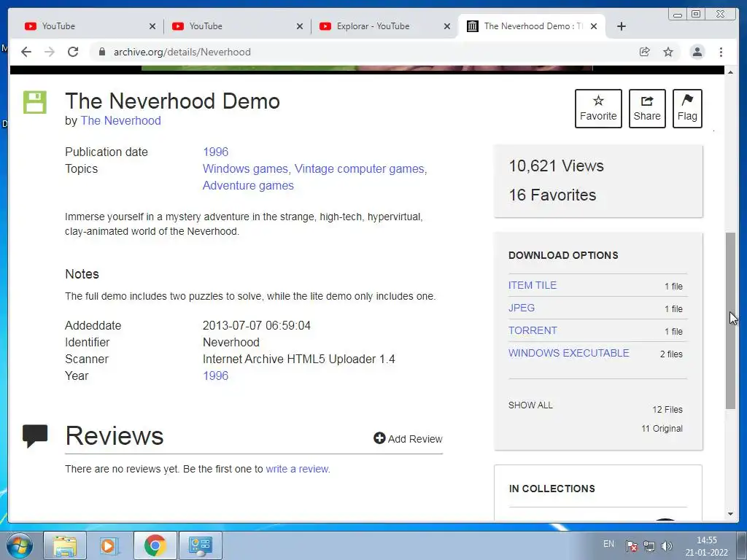Image resolution: width=747 pixels, height=560 pixels.
Task: Open the Vintage computer games topic
Action: point(359,168)
